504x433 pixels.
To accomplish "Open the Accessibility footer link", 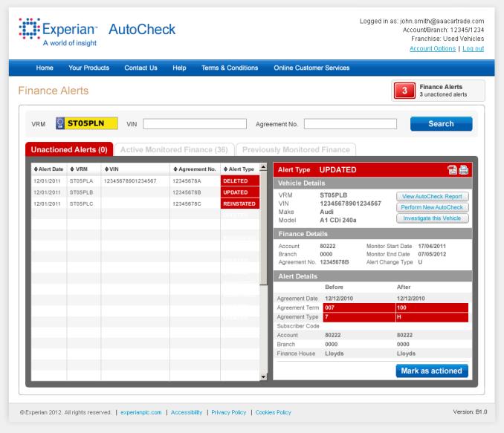I will [x=187, y=412].
